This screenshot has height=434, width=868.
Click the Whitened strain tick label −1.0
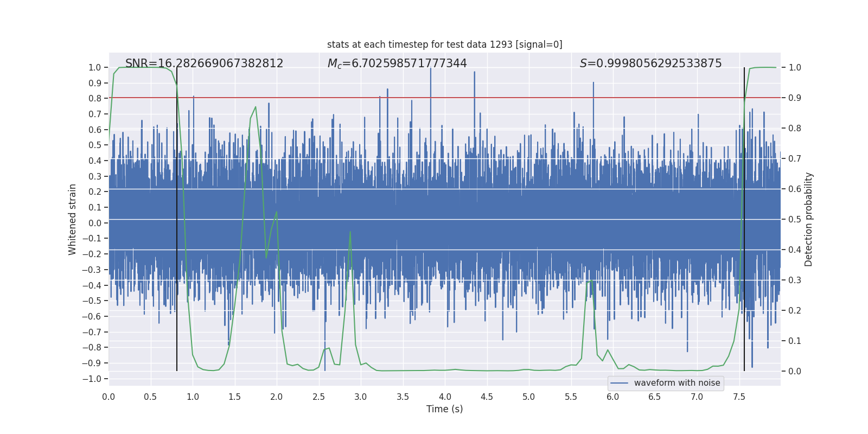(92, 379)
